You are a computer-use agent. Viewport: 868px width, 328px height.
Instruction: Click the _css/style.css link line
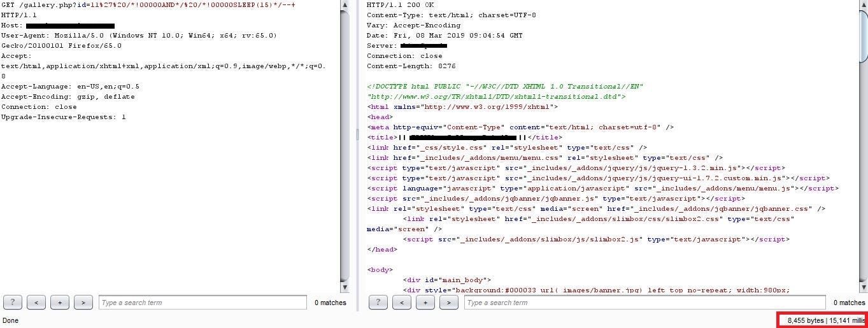click(x=507, y=147)
